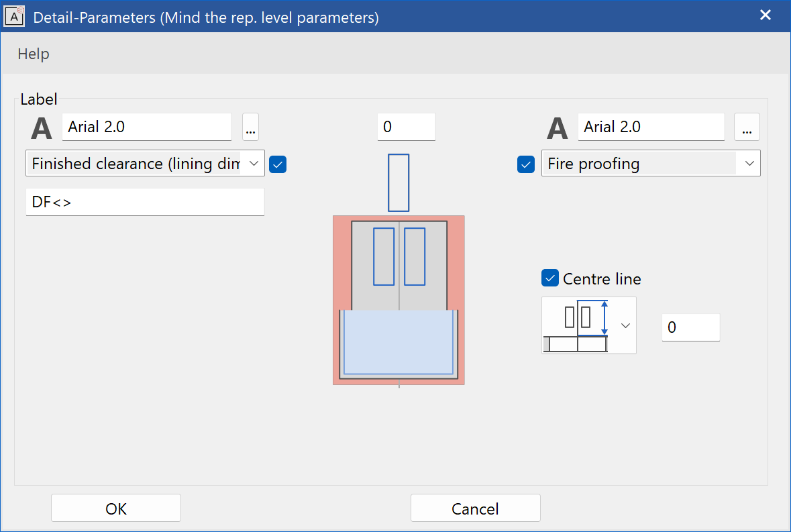791x532 pixels.
Task: Close the Detail-Parameters dialog
Action: [x=766, y=15]
